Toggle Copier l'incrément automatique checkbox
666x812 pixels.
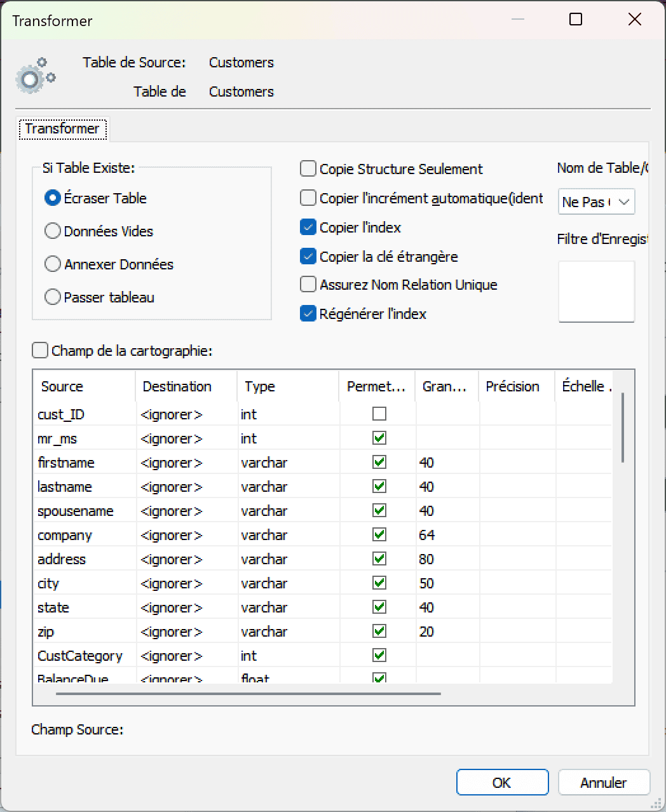(308, 198)
